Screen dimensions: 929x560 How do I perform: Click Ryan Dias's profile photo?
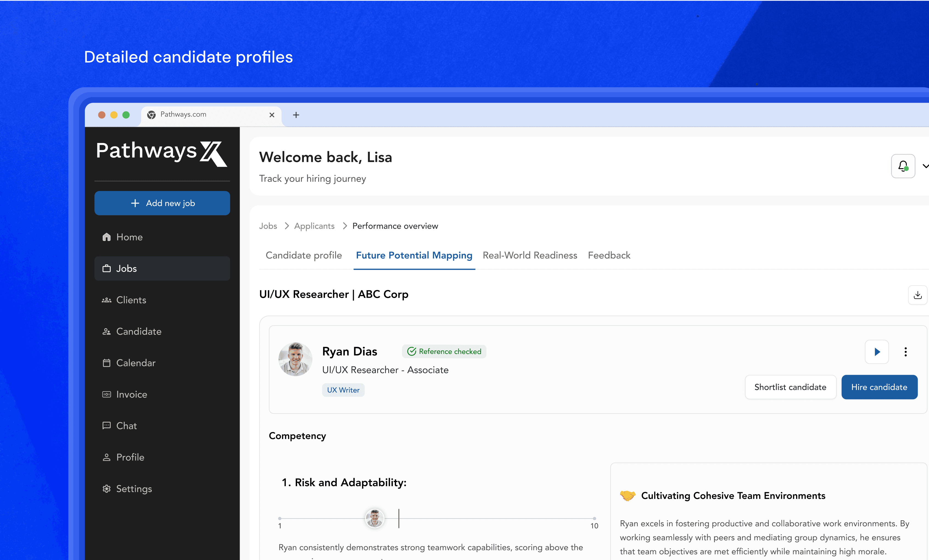pyautogui.click(x=295, y=359)
